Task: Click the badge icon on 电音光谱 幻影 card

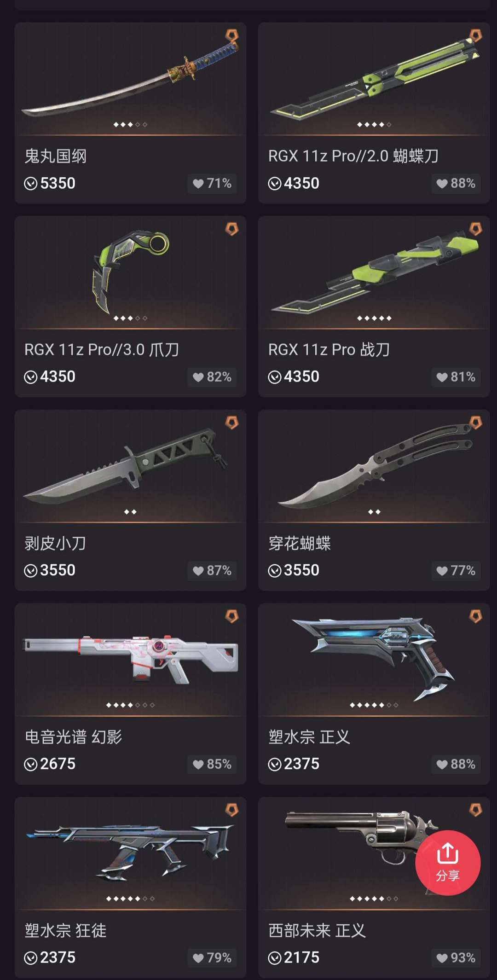Action: [x=232, y=616]
